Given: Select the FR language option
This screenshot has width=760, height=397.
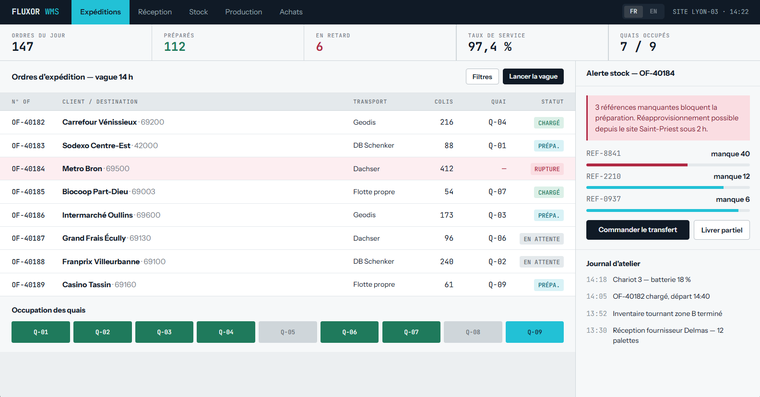Looking at the screenshot, I should (633, 12).
